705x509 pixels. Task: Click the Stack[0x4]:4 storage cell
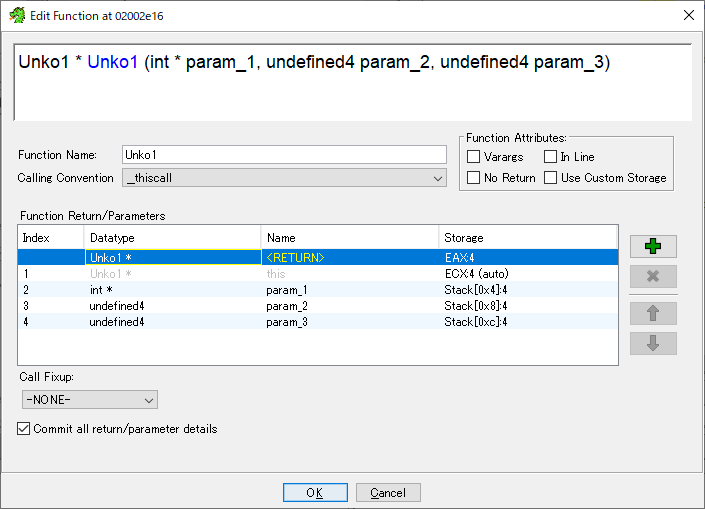pos(528,290)
